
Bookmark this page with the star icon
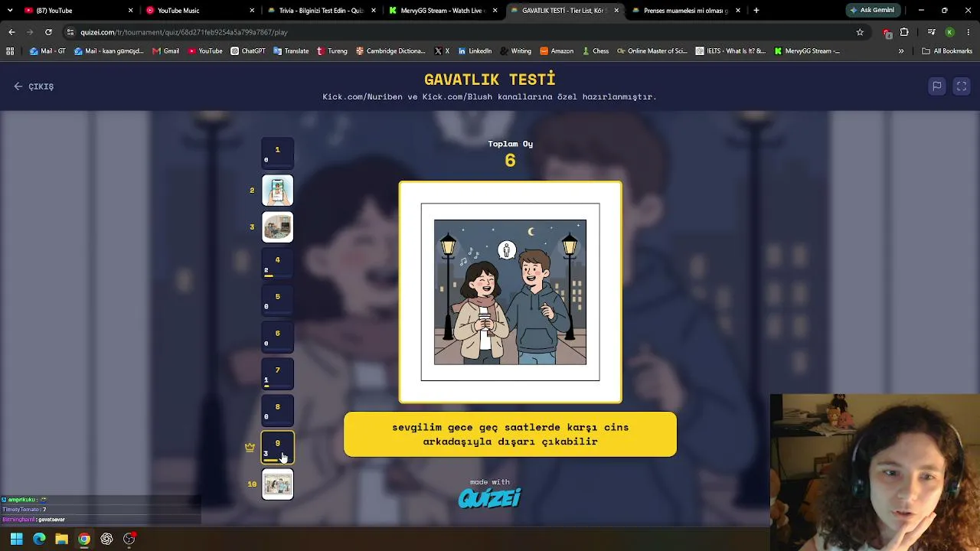tap(860, 32)
